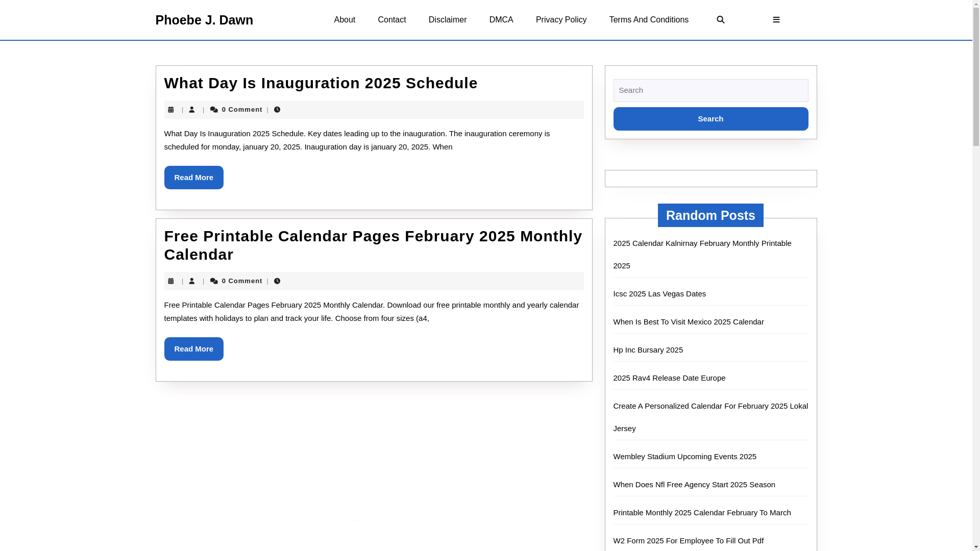Image resolution: width=980 pixels, height=551 pixels.
Task: Open W2 Form 2025 For Employee link
Action: [x=689, y=541]
